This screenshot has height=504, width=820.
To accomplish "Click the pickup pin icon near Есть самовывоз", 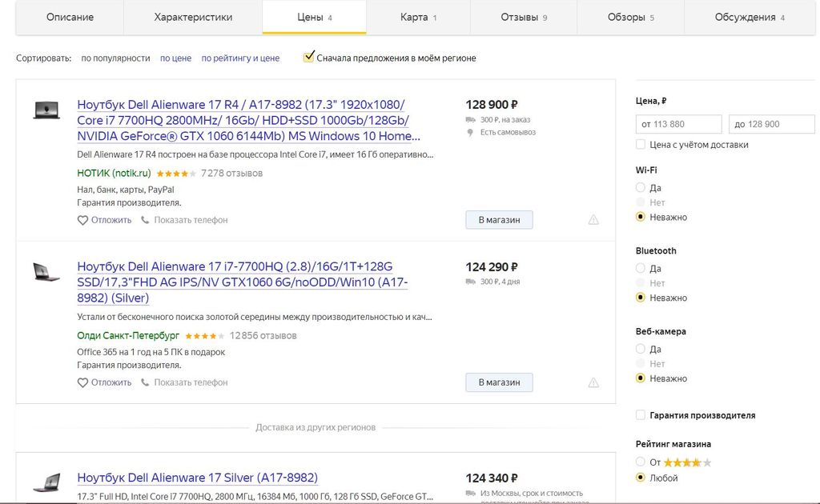I will click(470, 133).
